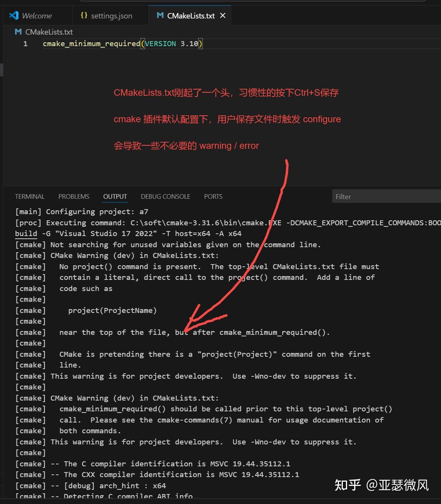Open the PROBLEMS panel

click(74, 196)
